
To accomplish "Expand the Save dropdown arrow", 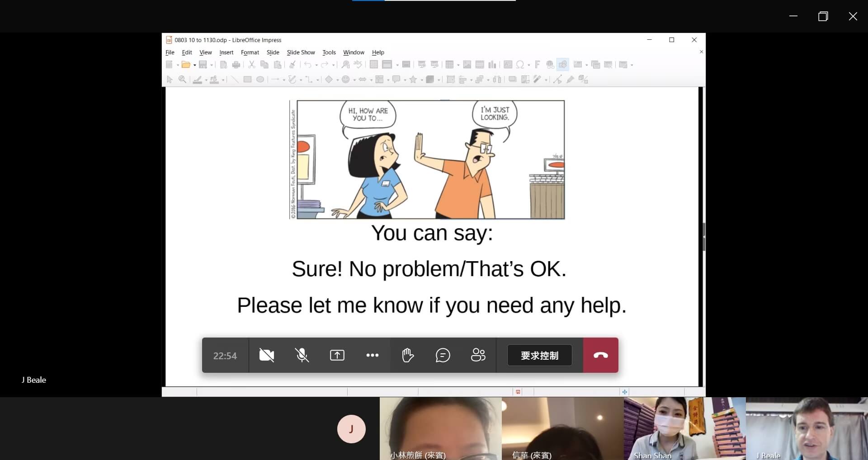I will 212,65.
